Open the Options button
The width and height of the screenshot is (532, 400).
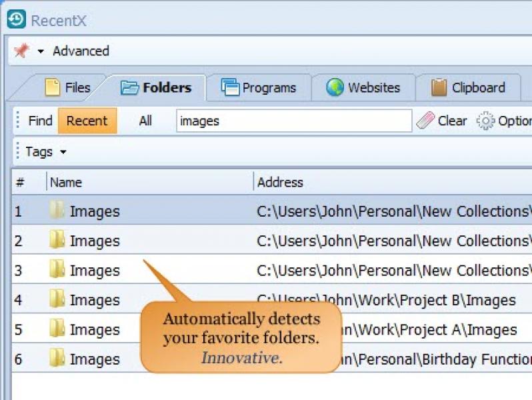504,121
